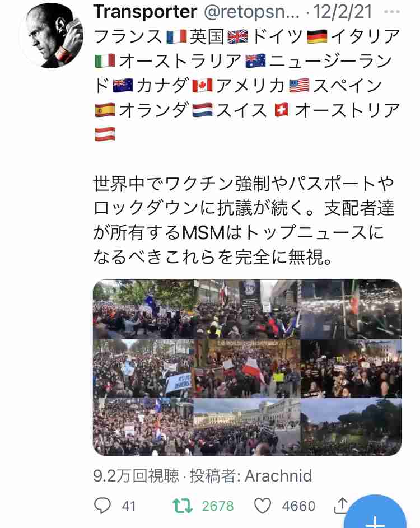
Task: View the 4660 likes count
Action: [298, 506]
